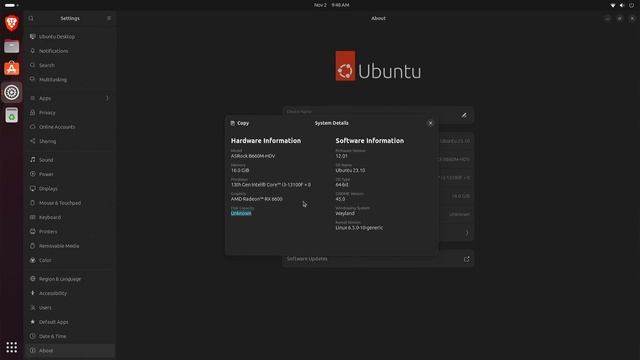Copy system details to clipboard
The width and height of the screenshot is (640, 360).
coord(240,123)
